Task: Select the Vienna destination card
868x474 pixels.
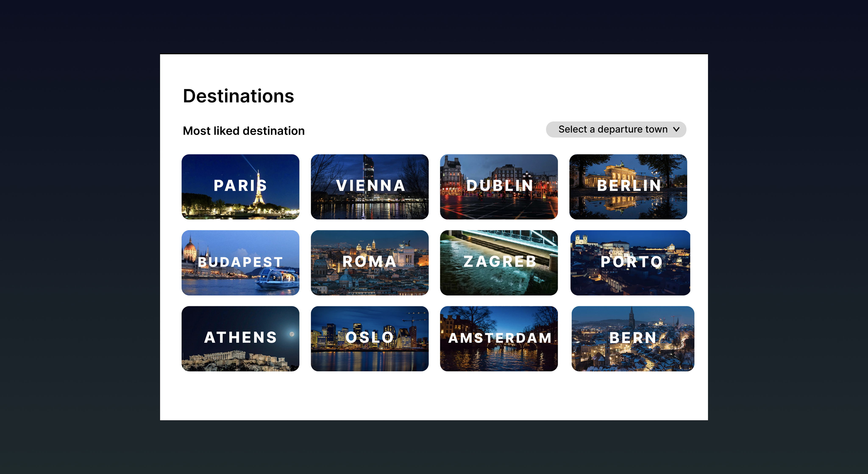Action: (x=370, y=187)
